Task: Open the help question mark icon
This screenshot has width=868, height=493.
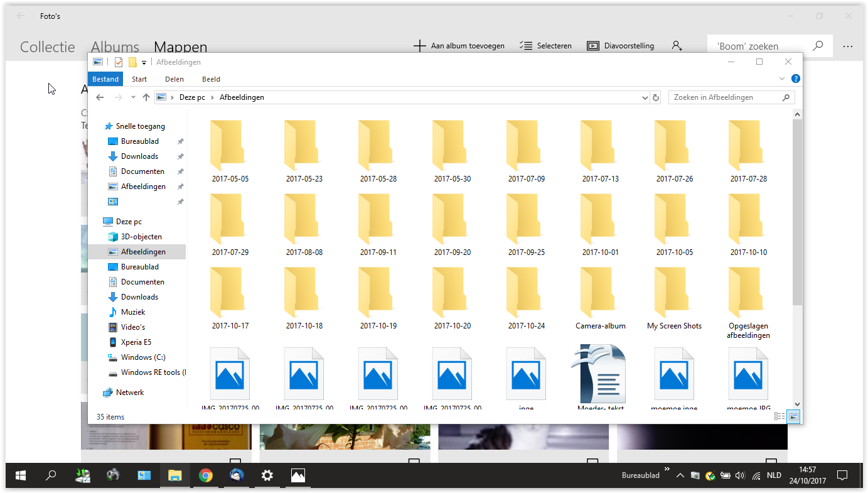Action: tap(795, 79)
